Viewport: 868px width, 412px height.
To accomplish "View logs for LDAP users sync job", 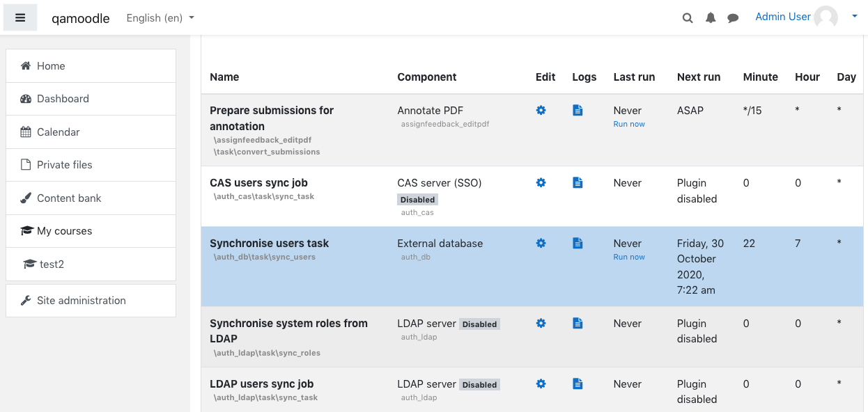I will click(578, 383).
